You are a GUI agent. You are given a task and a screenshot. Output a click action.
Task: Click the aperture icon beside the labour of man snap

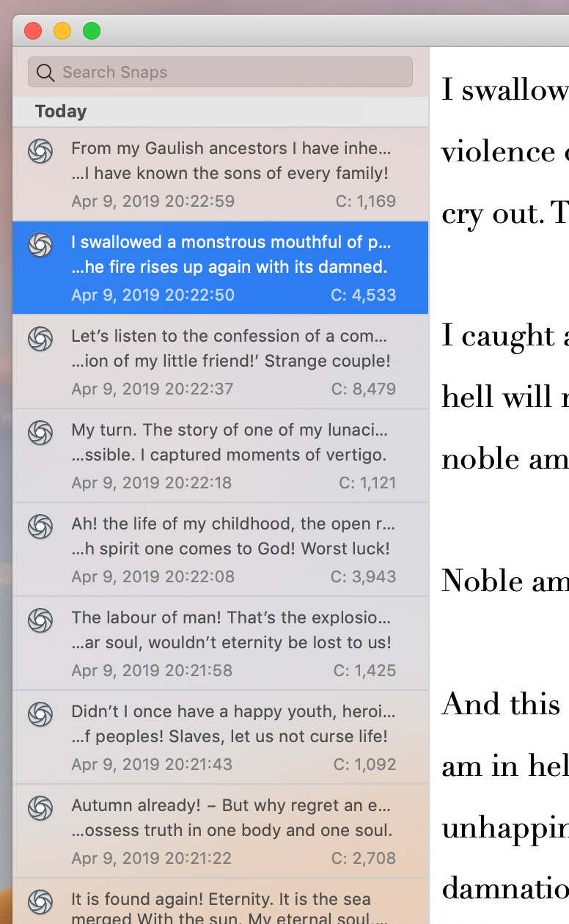click(41, 620)
